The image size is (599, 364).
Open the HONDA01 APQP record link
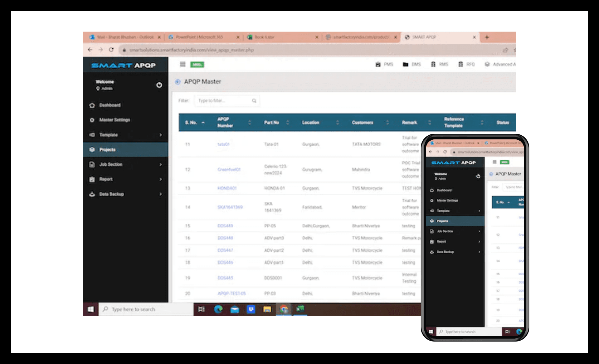coord(228,188)
